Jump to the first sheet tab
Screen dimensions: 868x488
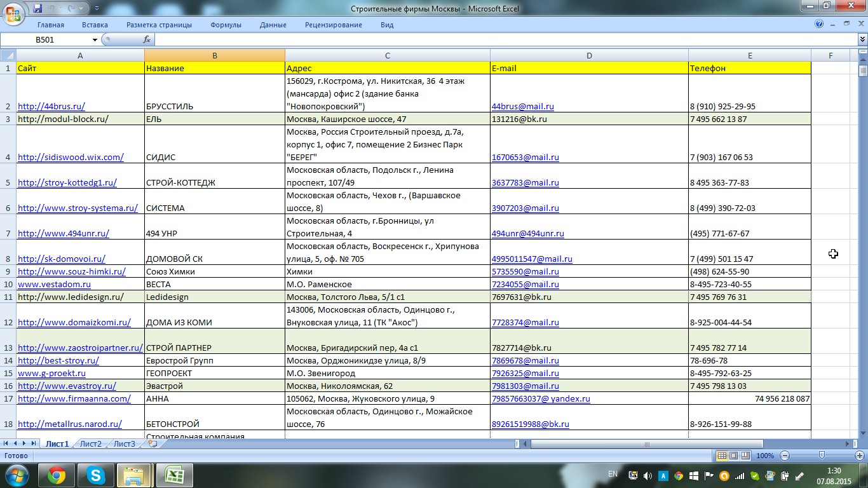(x=7, y=444)
